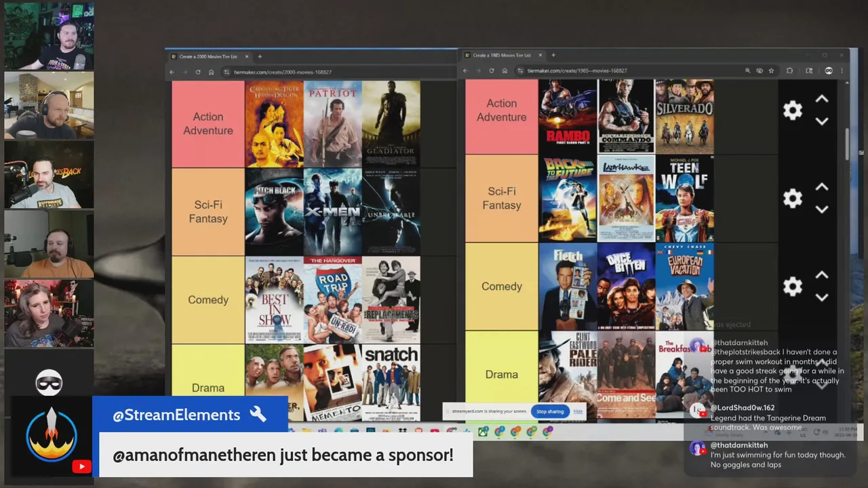Select the yellow Comedy label in 1985 list

(502, 286)
